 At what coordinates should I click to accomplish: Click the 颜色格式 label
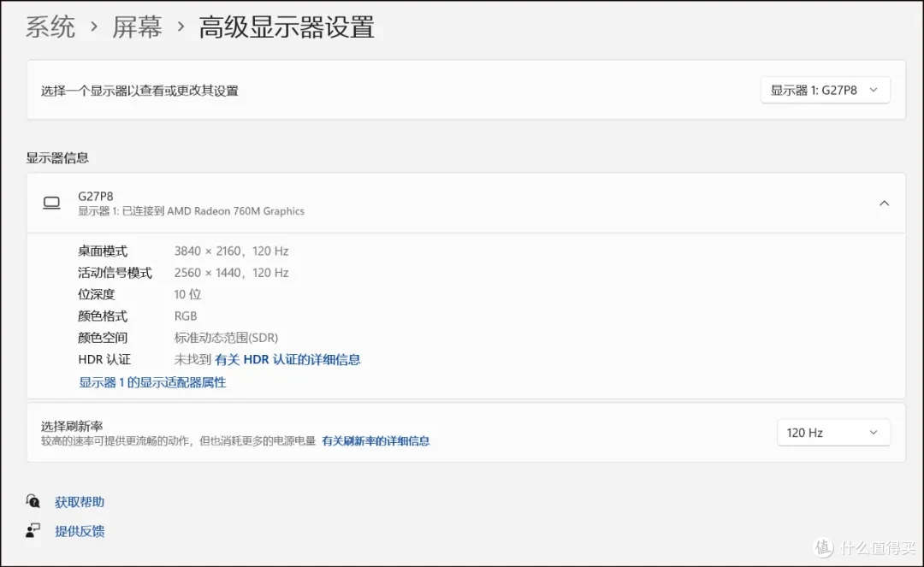click(x=103, y=316)
